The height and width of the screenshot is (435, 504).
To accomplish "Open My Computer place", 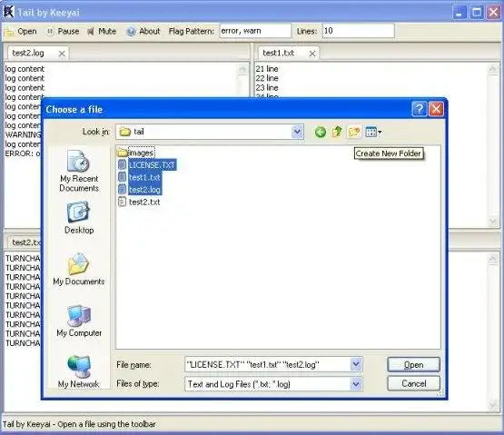I will point(79,321).
